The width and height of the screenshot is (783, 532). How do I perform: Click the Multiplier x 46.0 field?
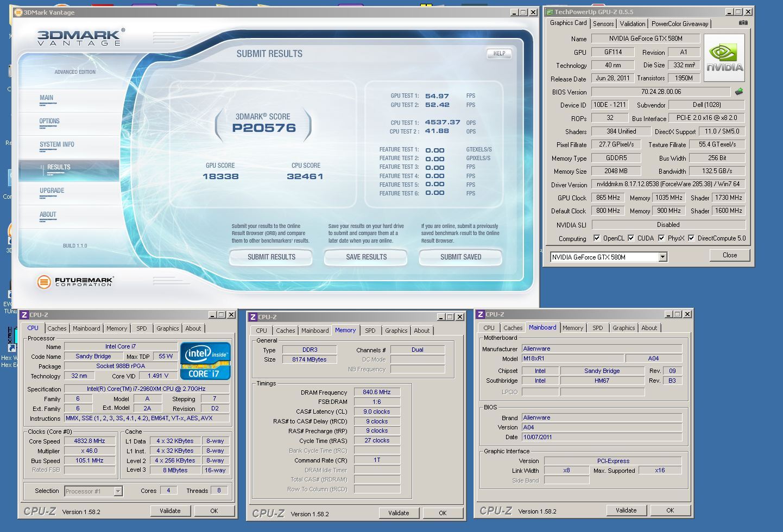coord(90,451)
